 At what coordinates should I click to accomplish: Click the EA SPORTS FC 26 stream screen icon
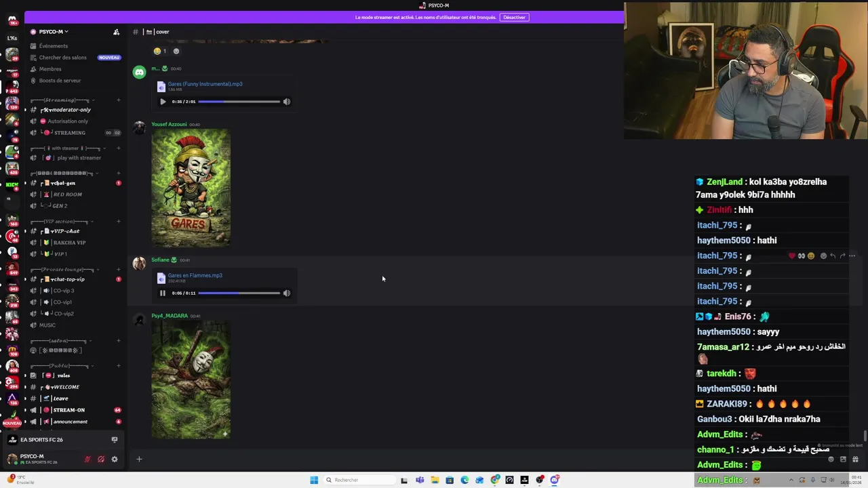click(x=115, y=440)
